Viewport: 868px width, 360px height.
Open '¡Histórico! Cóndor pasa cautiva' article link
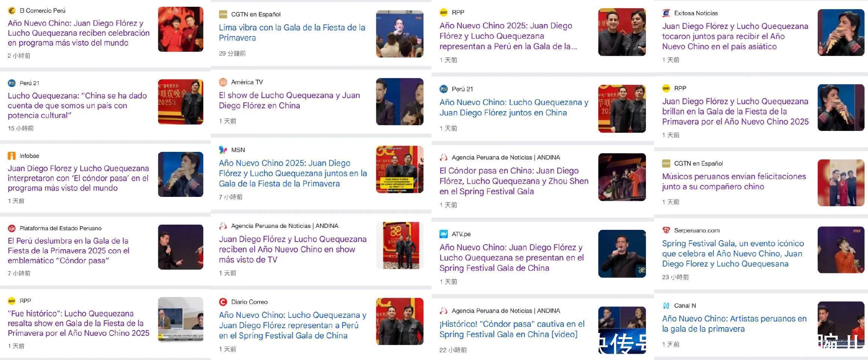[512, 329]
